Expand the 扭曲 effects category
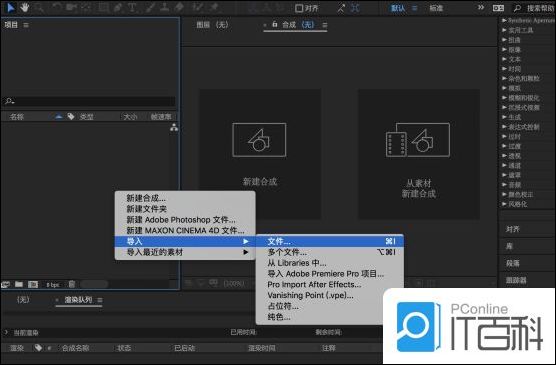The image size is (556, 365). 504,40
